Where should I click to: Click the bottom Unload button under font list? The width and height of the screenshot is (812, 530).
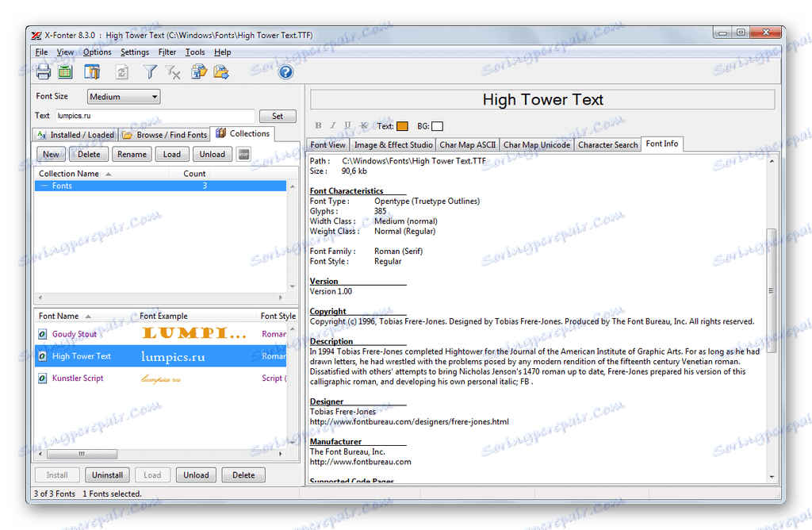pyautogui.click(x=196, y=475)
